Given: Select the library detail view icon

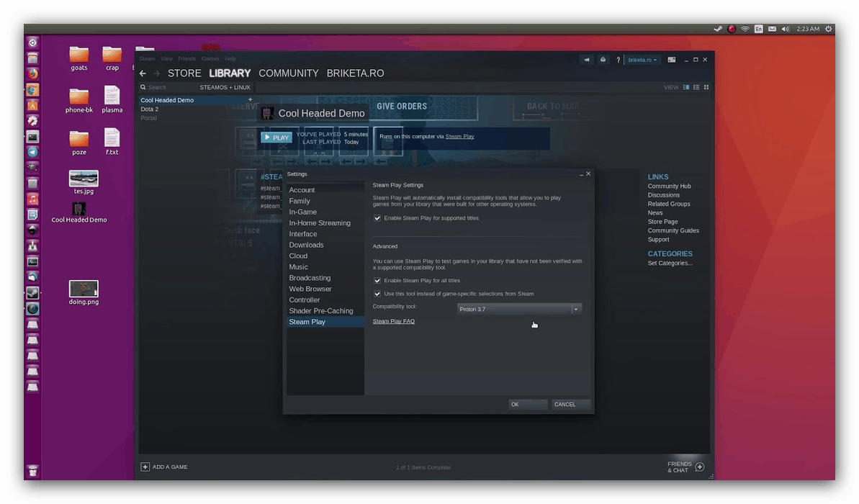Looking at the screenshot, I should click(x=686, y=87).
